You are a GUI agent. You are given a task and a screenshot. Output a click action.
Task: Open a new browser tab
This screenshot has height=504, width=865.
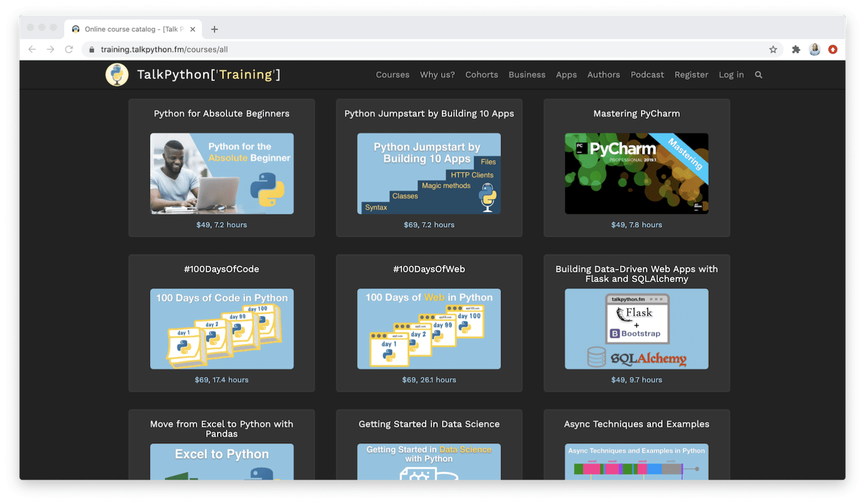pos(214,29)
